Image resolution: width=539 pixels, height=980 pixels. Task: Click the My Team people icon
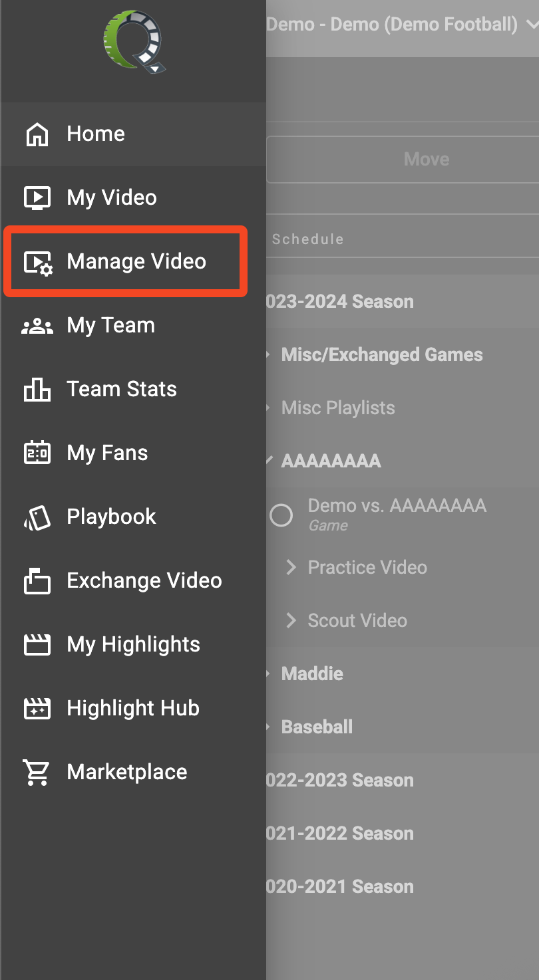tap(37, 326)
